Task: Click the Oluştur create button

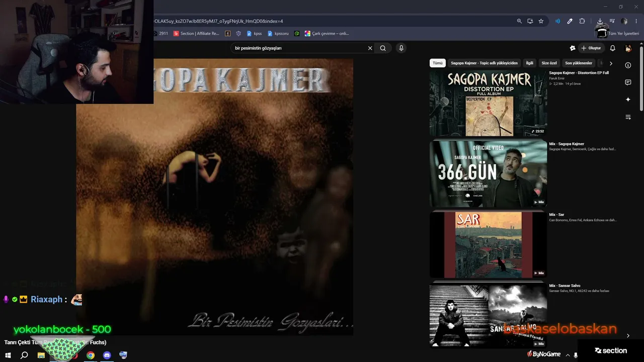Action: coord(591,48)
